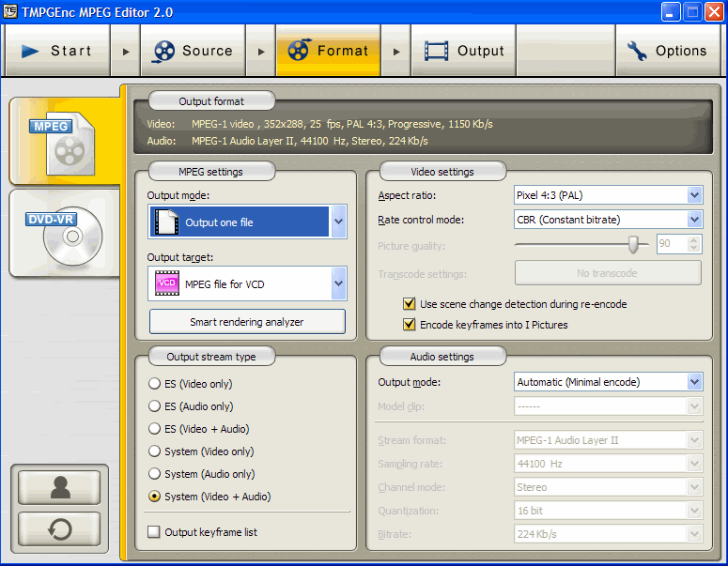Select System (Audio only) stream type
The width and height of the screenshot is (728, 566).
pyautogui.click(x=154, y=474)
